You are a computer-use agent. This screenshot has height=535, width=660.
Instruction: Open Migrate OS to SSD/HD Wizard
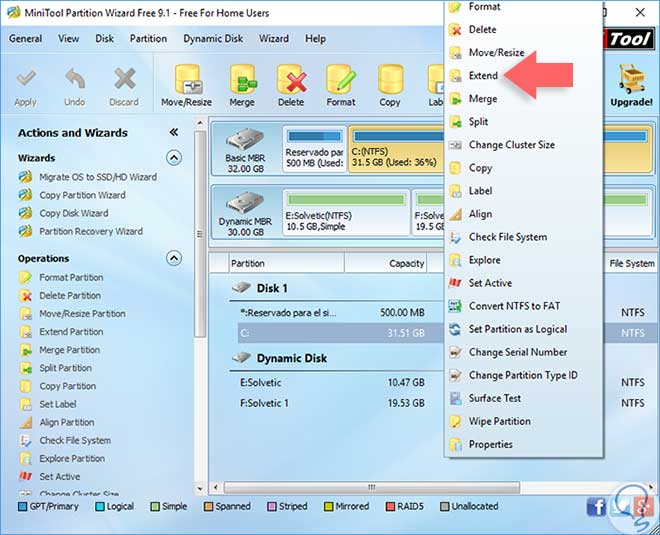pyautogui.click(x=88, y=177)
